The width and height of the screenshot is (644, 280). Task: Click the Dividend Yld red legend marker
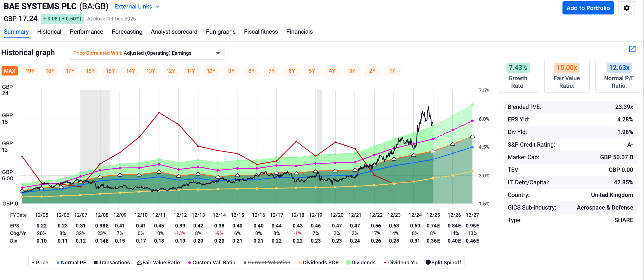tap(385, 263)
